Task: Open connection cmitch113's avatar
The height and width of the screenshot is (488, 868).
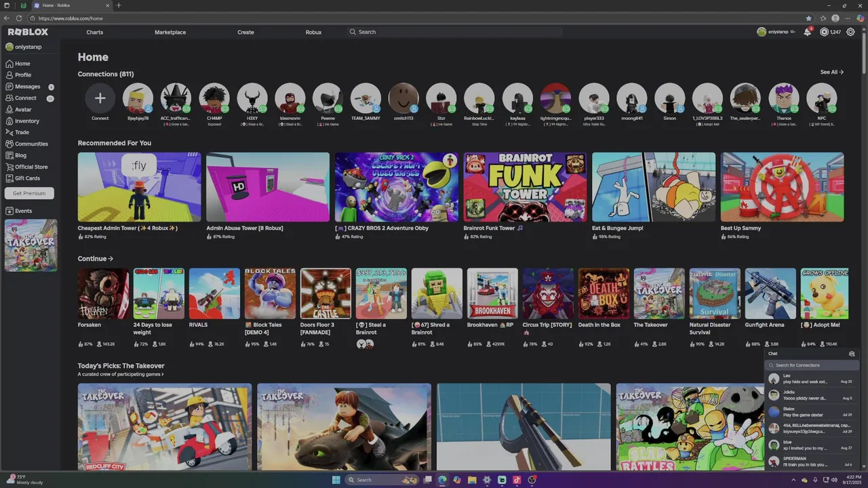Action: (x=403, y=98)
